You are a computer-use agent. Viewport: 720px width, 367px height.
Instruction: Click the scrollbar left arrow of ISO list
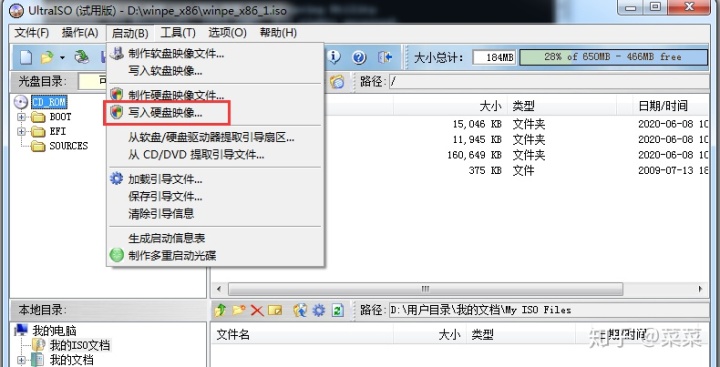[x=219, y=289]
